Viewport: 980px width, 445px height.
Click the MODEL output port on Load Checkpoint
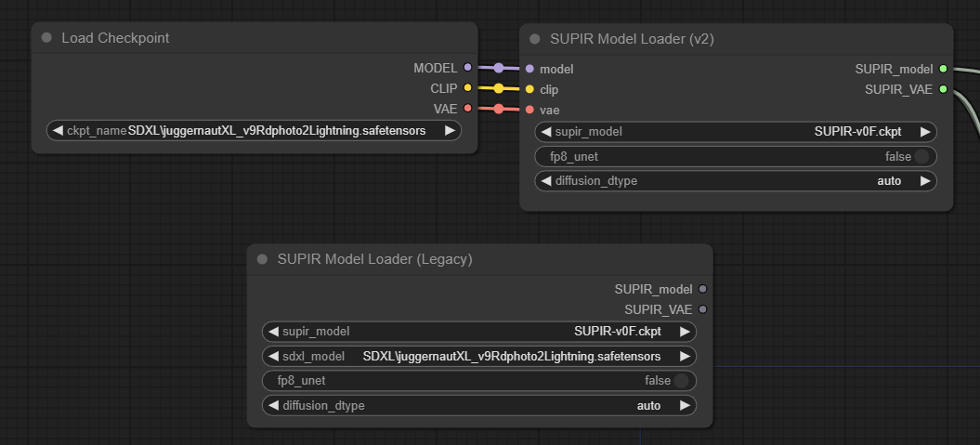tap(467, 68)
